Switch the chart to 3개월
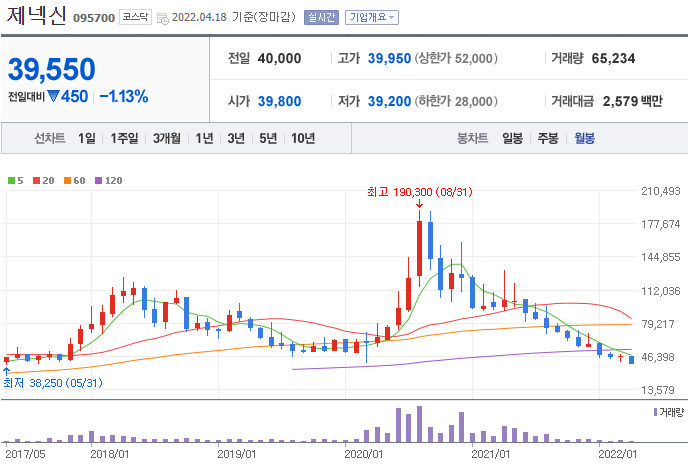 click(x=167, y=138)
